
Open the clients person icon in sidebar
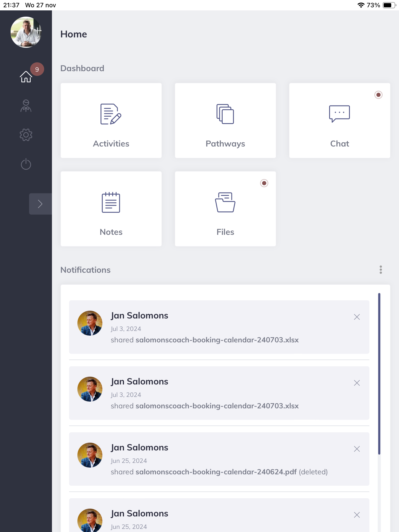click(26, 106)
